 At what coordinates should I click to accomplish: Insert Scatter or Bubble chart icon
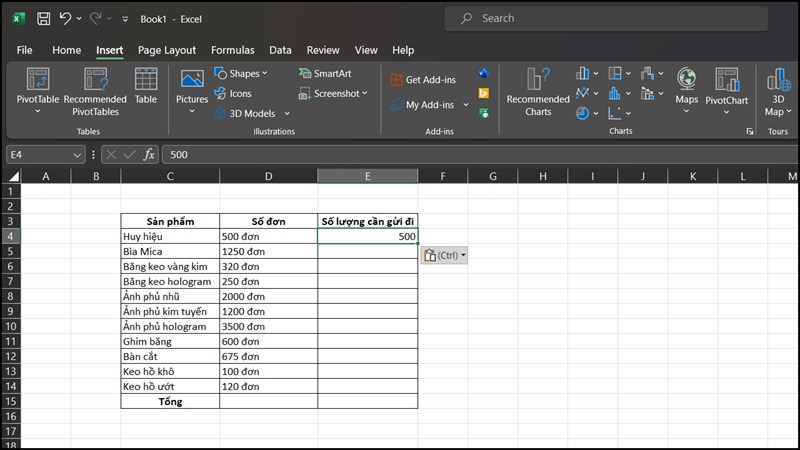pyautogui.click(x=615, y=113)
